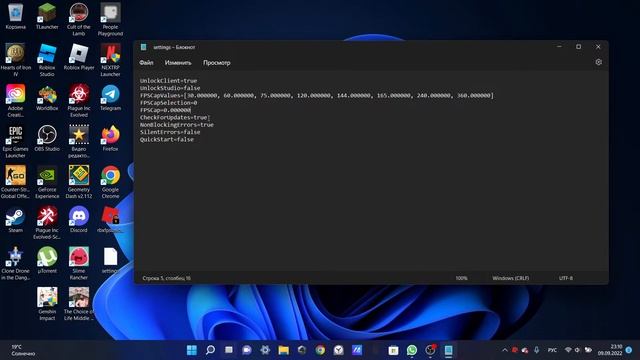Select People Playground desktop icon
Screen dimensions: 640x360
tap(110, 20)
